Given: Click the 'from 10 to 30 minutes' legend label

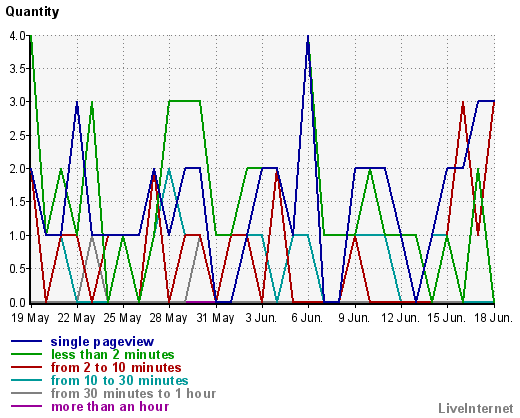Looking at the screenshot, I should tap(119, 380).
